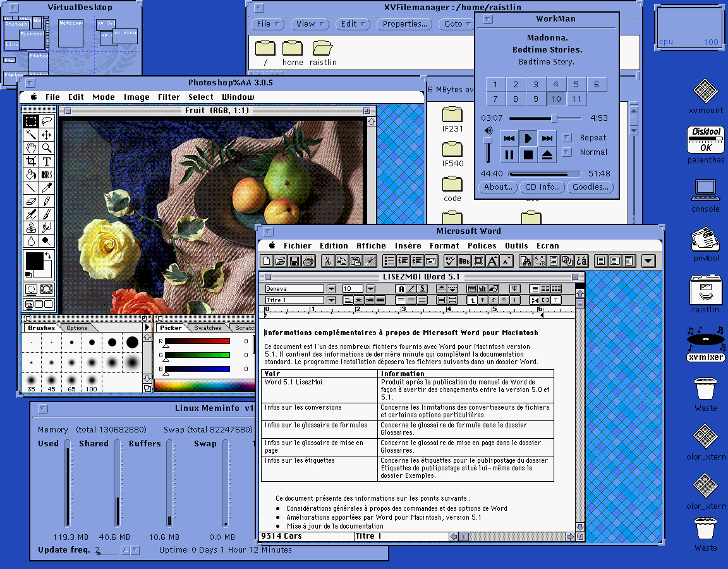Screen dimensions: 728x569
Task: Expand the Titre 1 style dropdown
Action: 331,300
